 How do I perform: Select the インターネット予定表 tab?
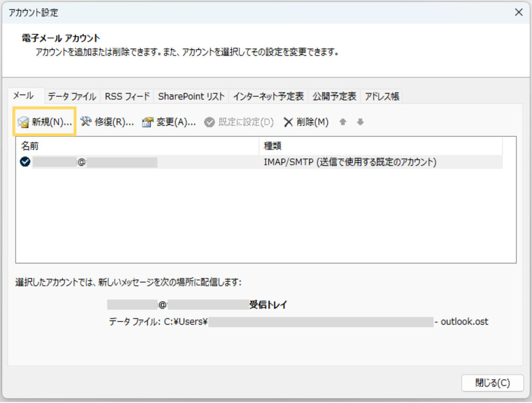268,96
